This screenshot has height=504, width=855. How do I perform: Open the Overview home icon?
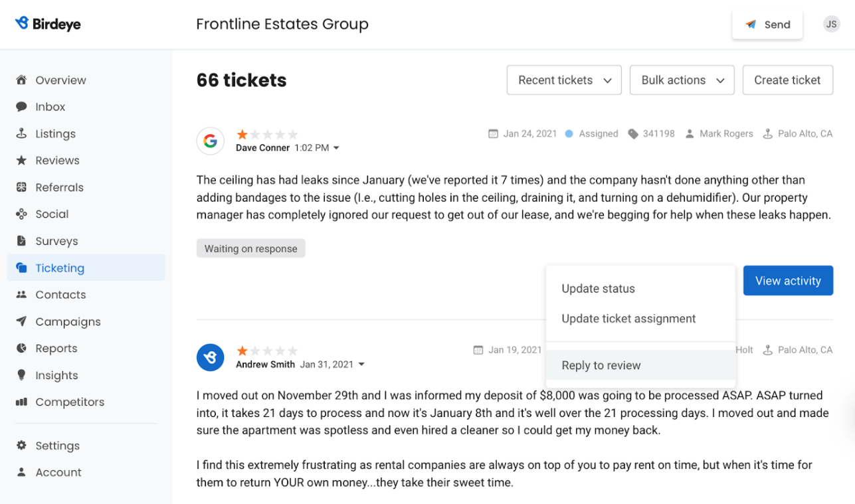[x=21, y=80]
